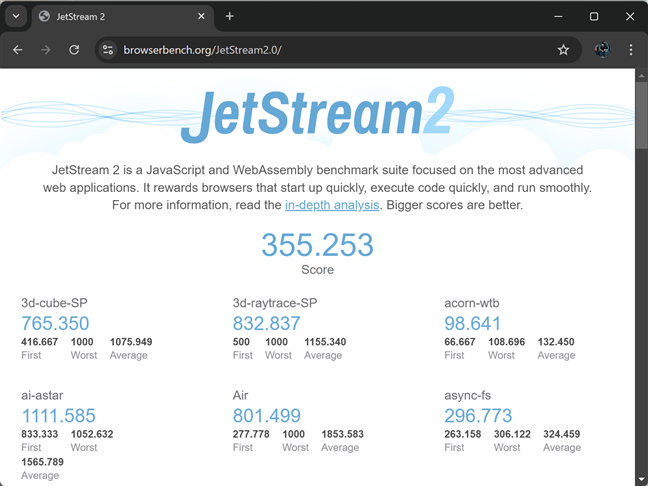Open the async-fs benchmark name
648x486 pixels.
pyautogui.click(x=467, y=395)
